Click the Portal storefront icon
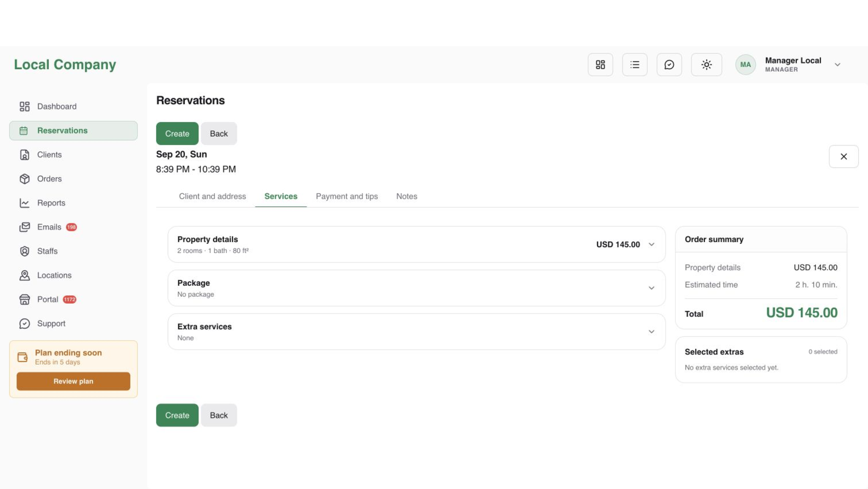The height and width of the screenshot is (489, 868). [x=24, y=299]
